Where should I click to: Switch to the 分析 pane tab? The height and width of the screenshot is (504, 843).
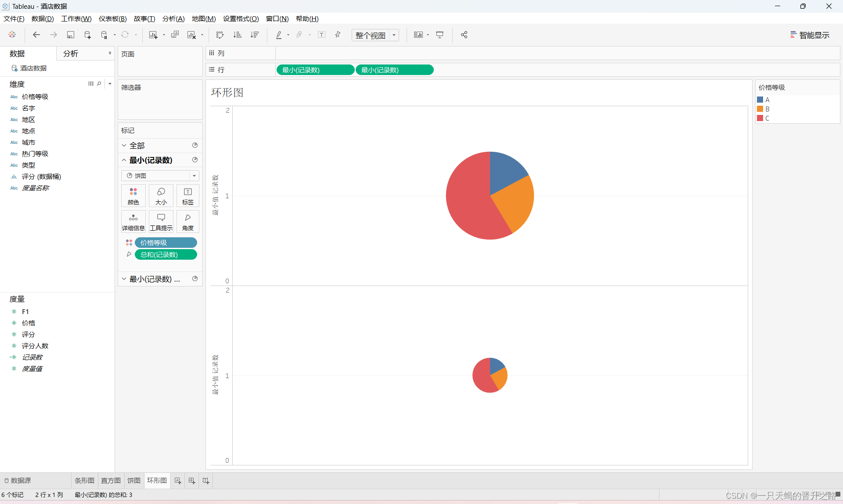pyautogui.click(x=71, y=54)
